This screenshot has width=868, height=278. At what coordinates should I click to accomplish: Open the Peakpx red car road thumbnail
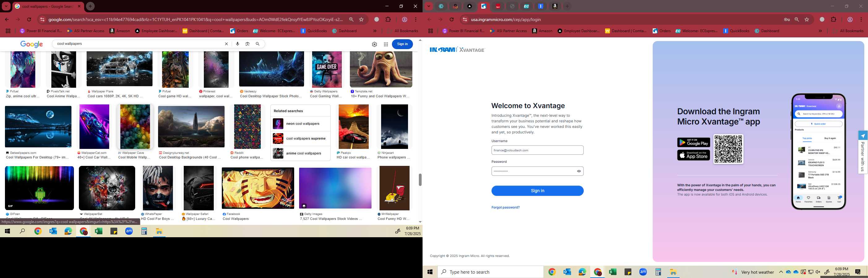click(x=354, y=127)
